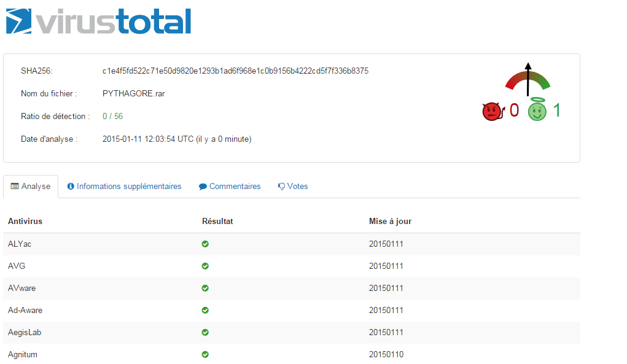The image size is (627, 364).
Task: Click the green harmless vote count 1
Action: tap(556, 110)
